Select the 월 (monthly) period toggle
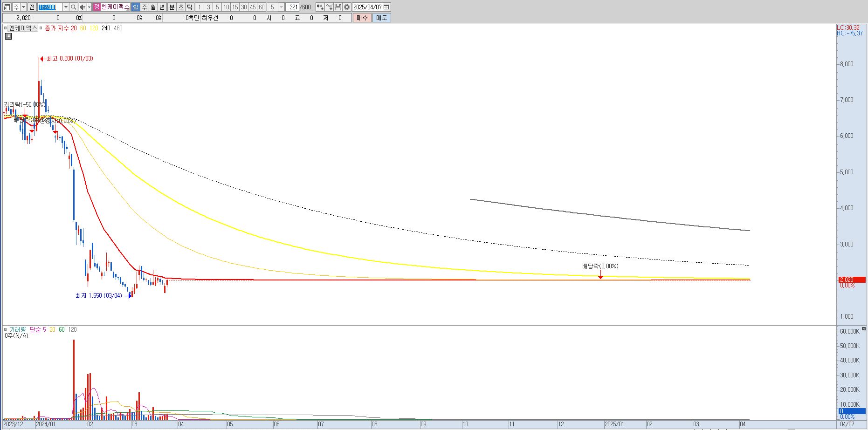 tap(153, 7)
